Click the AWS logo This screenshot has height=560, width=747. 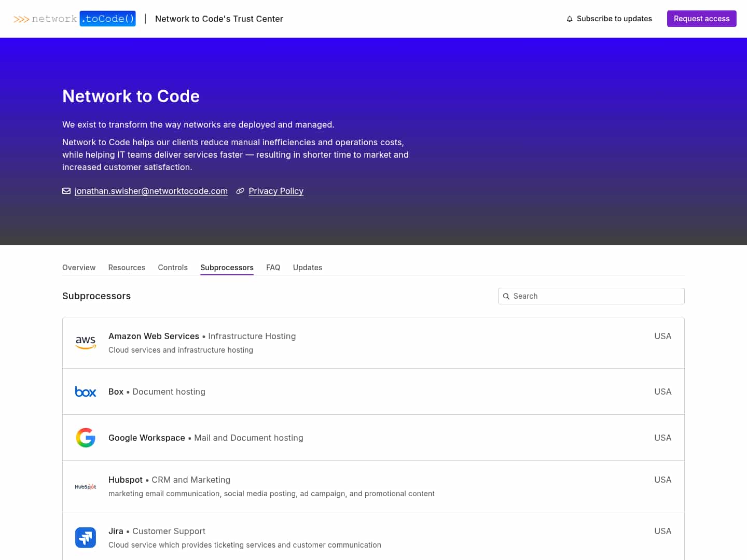[x=86, y=342]
